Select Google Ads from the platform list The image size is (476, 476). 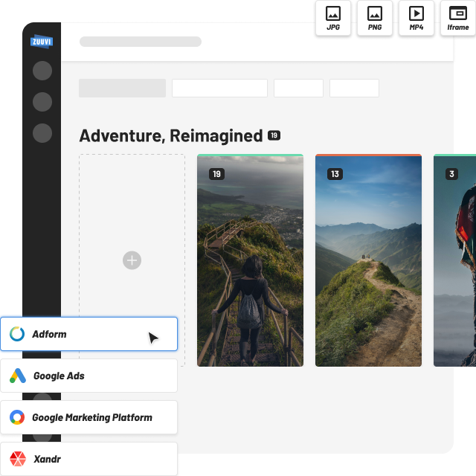tap(89, 376)
